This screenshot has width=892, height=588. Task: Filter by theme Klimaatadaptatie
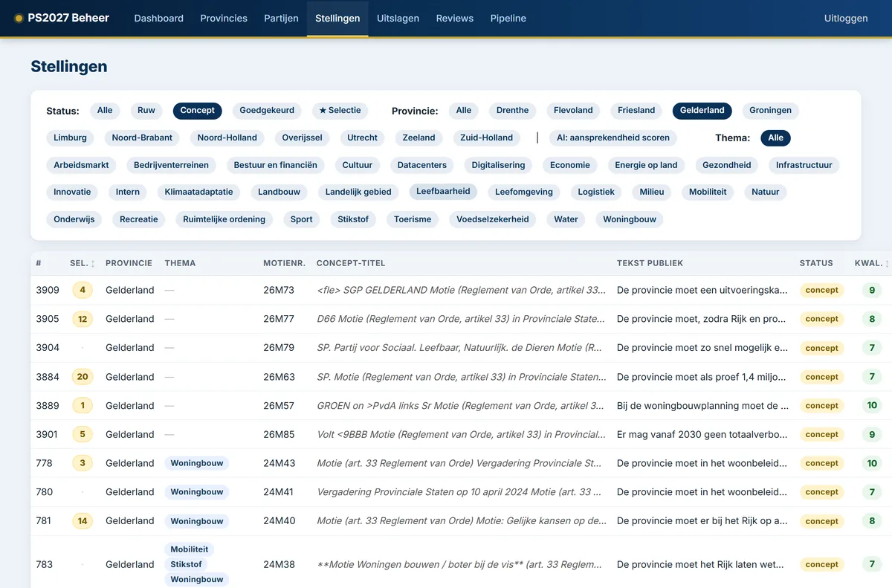pos(198,192)
